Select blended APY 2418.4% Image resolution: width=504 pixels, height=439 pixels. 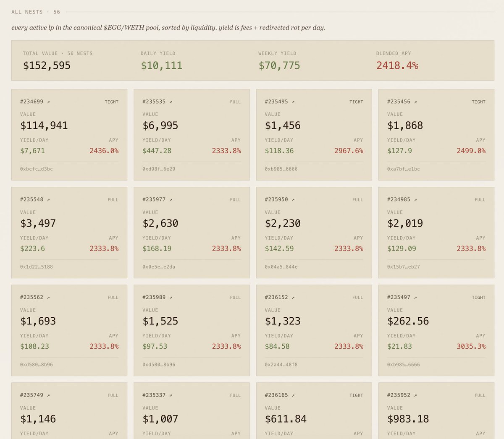(x=397, y=65)
